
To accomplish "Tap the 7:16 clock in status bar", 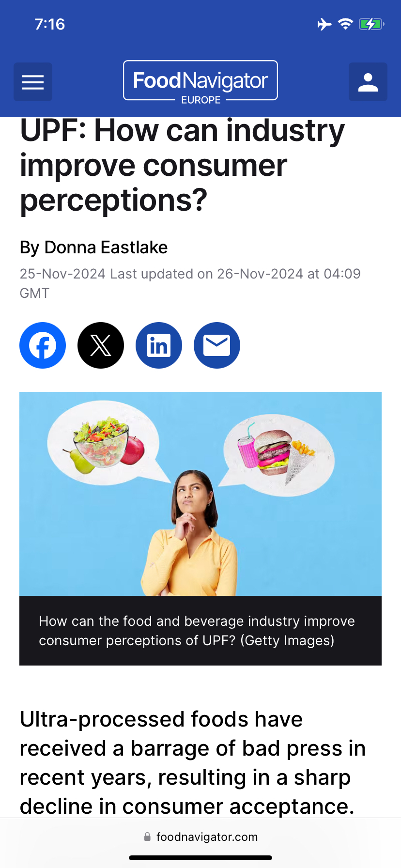I will coord(50,24).
